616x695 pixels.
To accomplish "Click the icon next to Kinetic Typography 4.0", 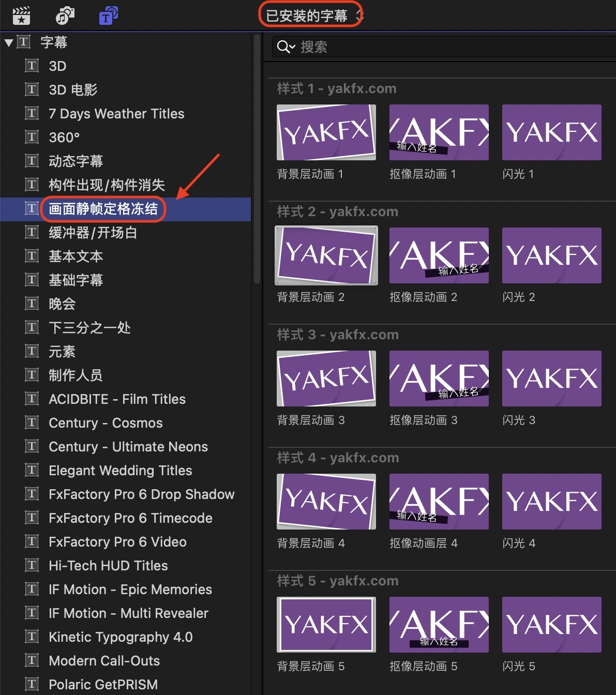I will click(32, 637).
